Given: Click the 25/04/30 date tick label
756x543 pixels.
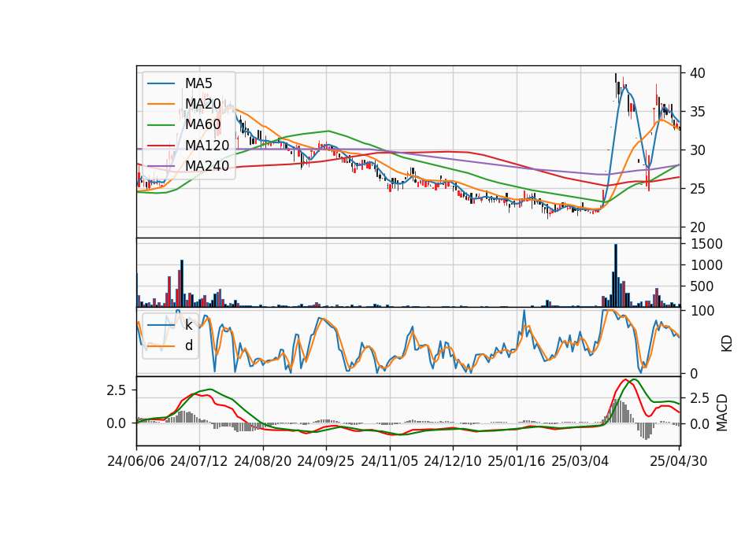Looking at the screenshot, I should 679,461.
